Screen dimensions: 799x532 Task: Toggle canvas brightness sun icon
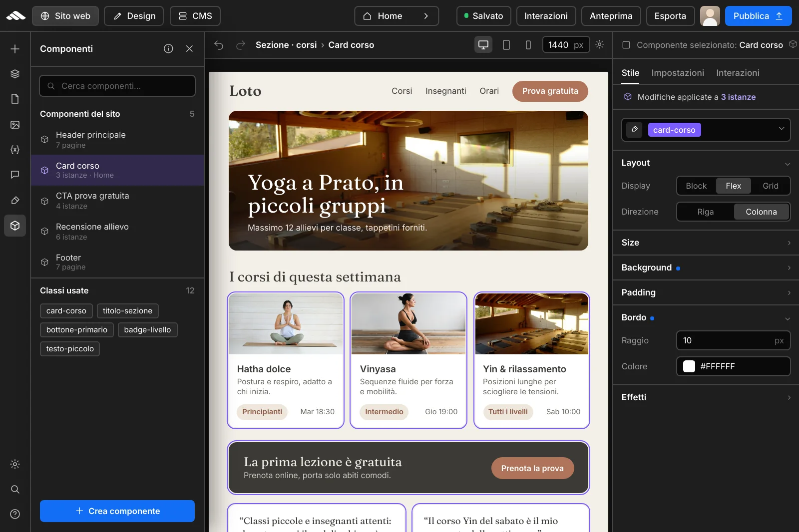pyautogui.click(x=600, y=44)
